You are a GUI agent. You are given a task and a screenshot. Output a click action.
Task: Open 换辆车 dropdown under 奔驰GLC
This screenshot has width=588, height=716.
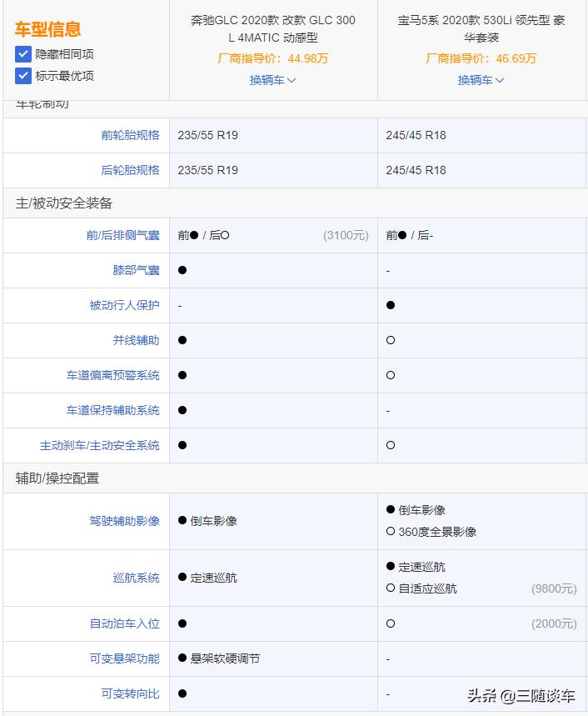pyautogui.click(x=273, y=80)
